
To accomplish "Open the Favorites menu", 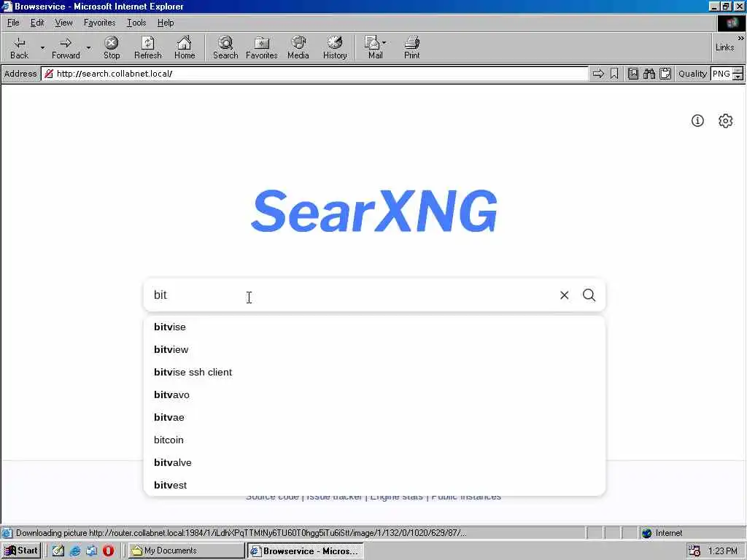I will click(x=99, y=23).
